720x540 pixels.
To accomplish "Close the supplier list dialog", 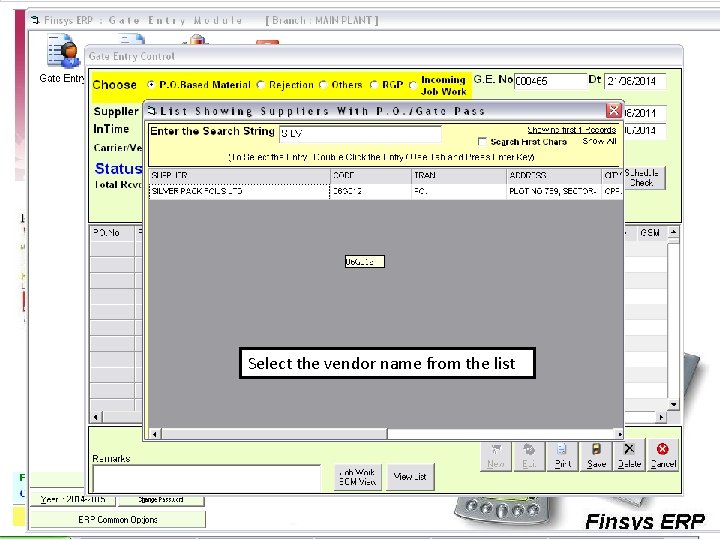I will point(613,110).
